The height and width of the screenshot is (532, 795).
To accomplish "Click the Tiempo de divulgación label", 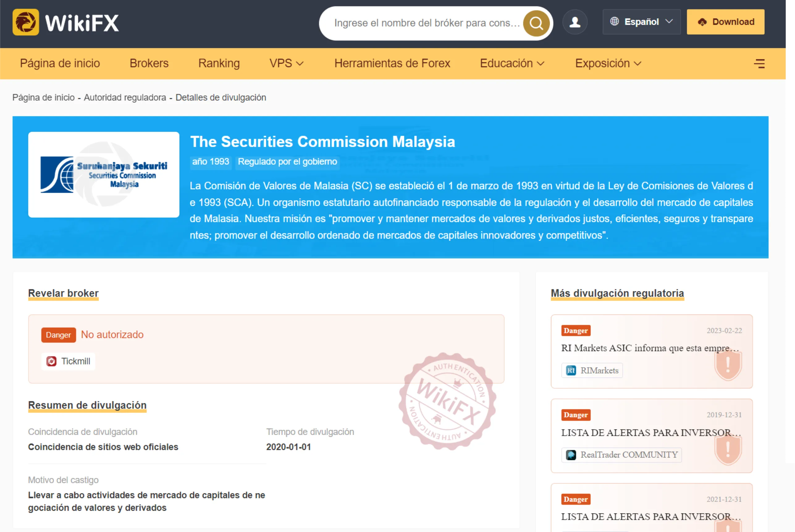I will coord(310,432).
